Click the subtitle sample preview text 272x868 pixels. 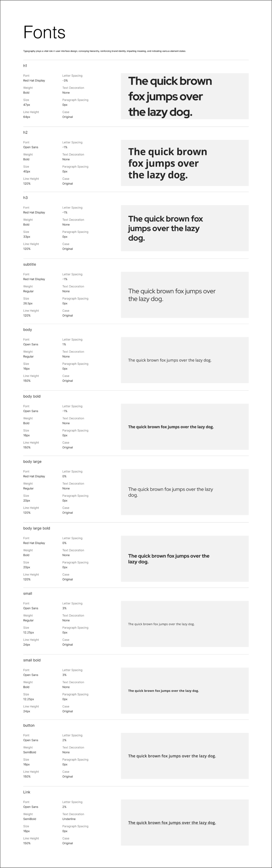pos(172,295)
